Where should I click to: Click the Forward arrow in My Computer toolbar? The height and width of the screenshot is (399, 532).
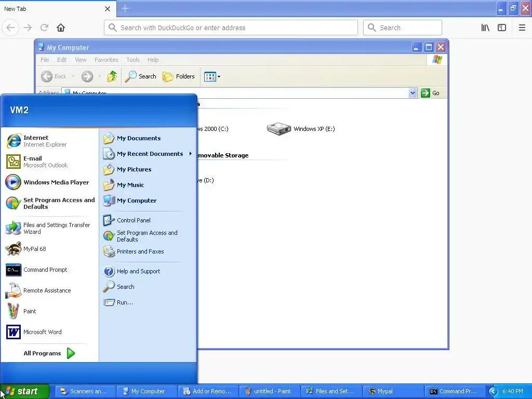87,76
